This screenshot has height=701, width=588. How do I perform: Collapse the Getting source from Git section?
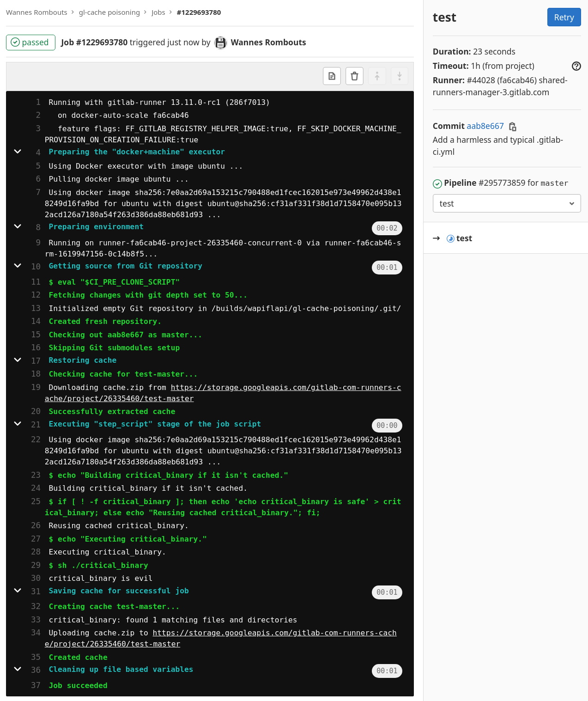tap(18, 266)
